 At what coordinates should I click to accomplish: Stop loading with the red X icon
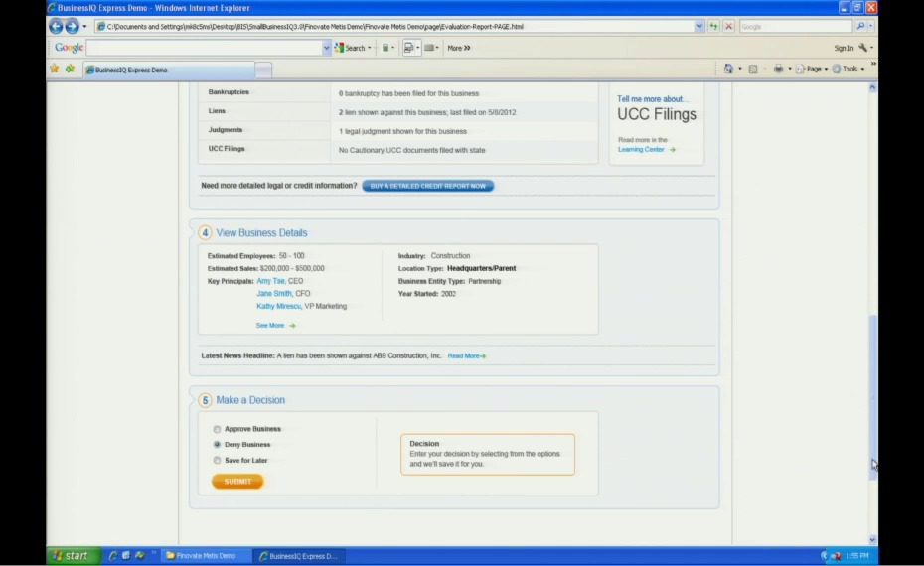coord(728,27)
